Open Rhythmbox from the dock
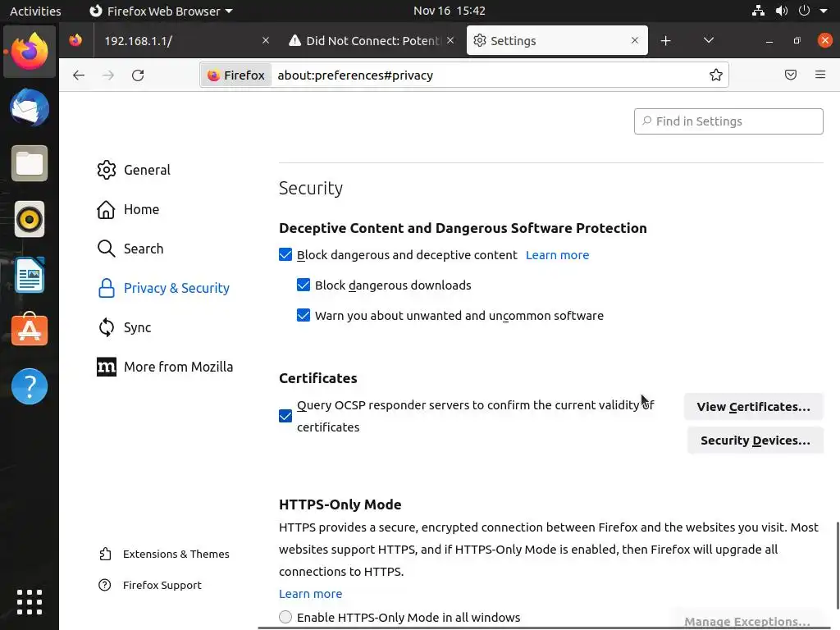 (30, 219)
